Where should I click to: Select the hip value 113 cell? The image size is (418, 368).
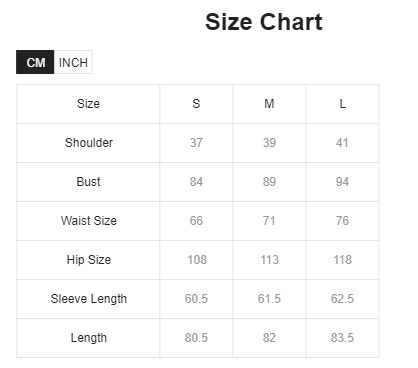click(269, 260)
